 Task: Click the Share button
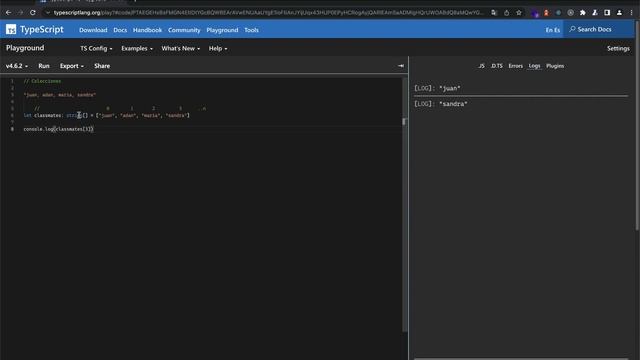tap(102, 66)
